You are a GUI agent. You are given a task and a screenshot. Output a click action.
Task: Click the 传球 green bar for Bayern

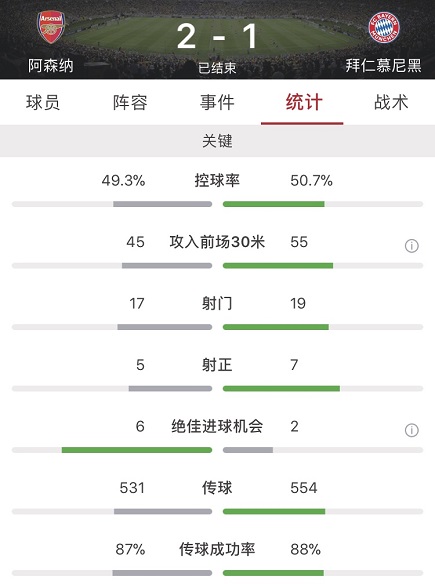click(x=274, y=511)
